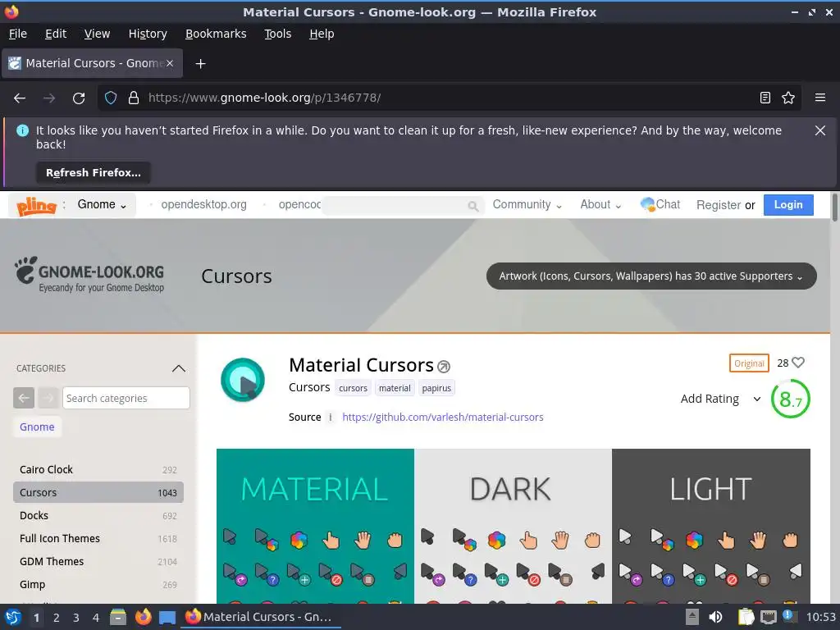
Task: Expand the Gnome site dropdown in header
Action: pos(102,204)
